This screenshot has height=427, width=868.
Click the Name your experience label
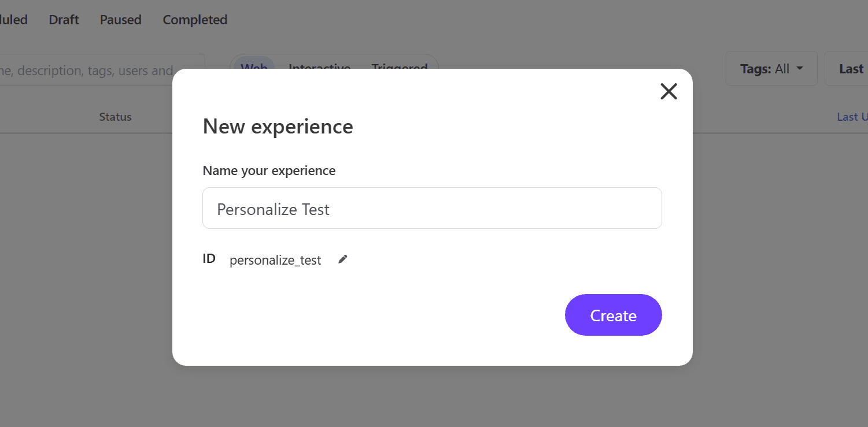(269, 170)
